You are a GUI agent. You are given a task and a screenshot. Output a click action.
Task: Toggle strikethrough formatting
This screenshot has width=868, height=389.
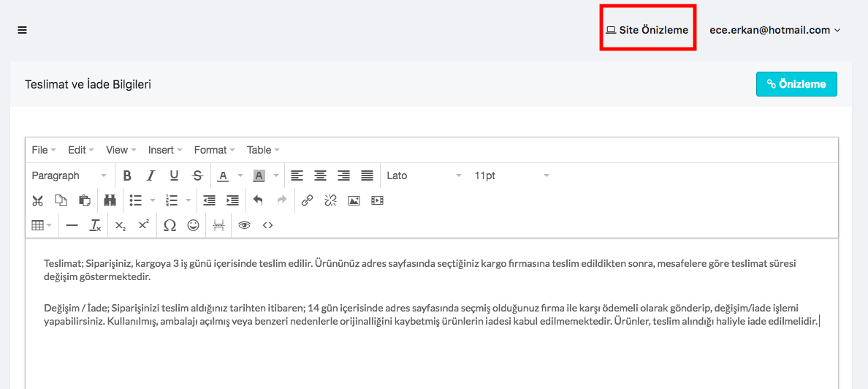[197, 175]
